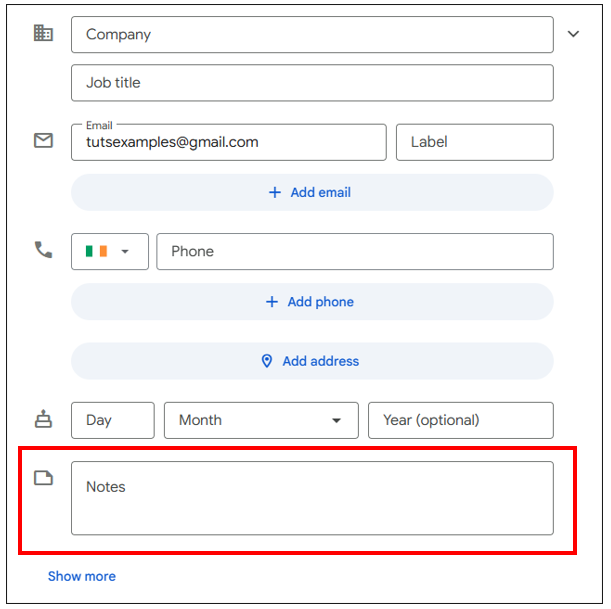Click the plus icon beside Add phone
The height and width of the screenshot is (609, 611).
click(272, 301)
